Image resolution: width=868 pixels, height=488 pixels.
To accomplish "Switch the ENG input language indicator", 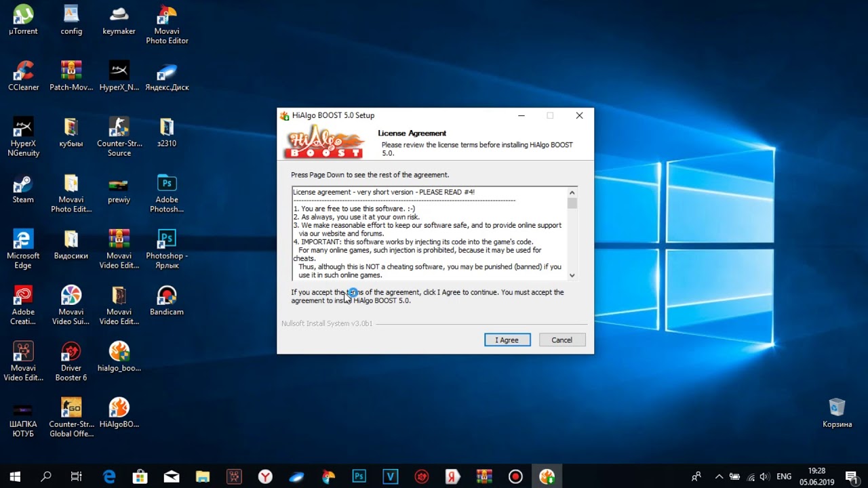I will (x=784, y=476).
